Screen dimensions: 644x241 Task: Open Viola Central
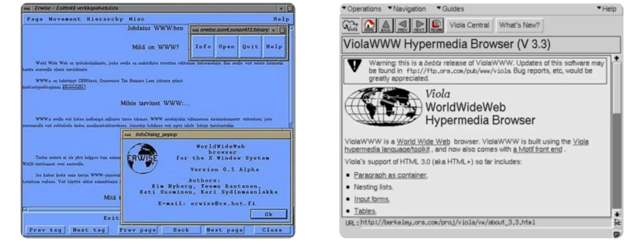tap(469, 25)
